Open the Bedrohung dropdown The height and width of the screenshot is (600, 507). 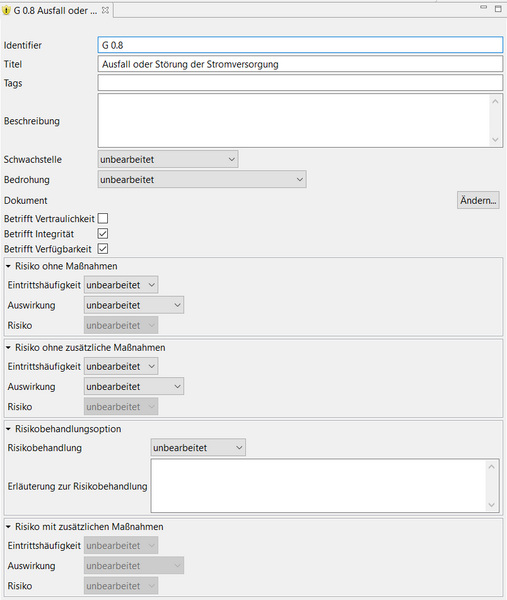point(202,179)
